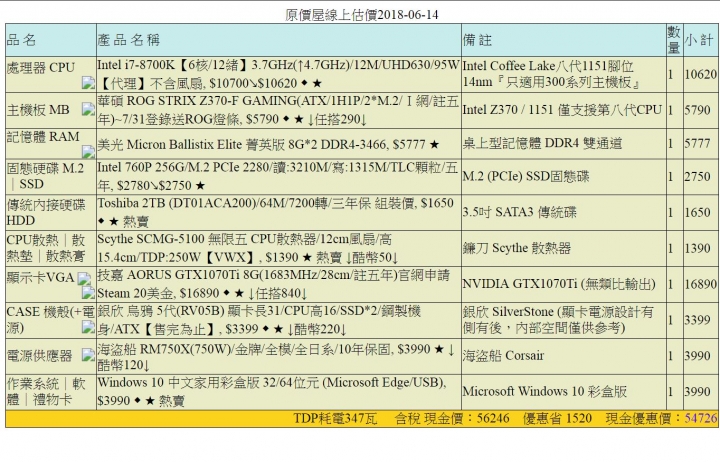Viewport: 720px width, 462px height.
Task: Click the image icon beside 主機板 MB
Action: pos(88,109)
